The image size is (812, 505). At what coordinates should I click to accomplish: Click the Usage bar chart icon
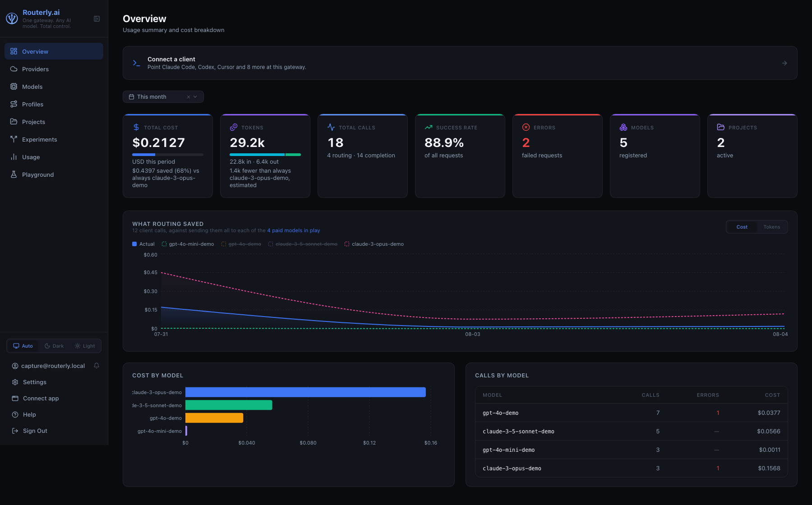(14, 157)
